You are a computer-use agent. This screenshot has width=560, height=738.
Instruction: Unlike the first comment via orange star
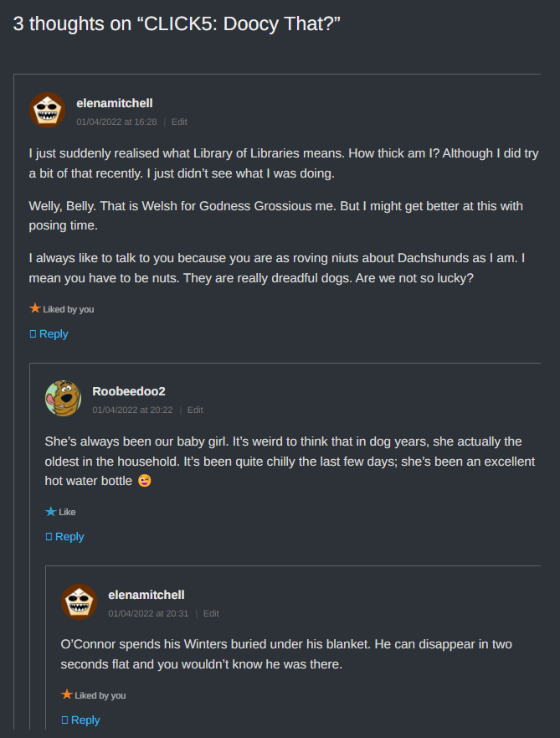(x=35, y=308)
